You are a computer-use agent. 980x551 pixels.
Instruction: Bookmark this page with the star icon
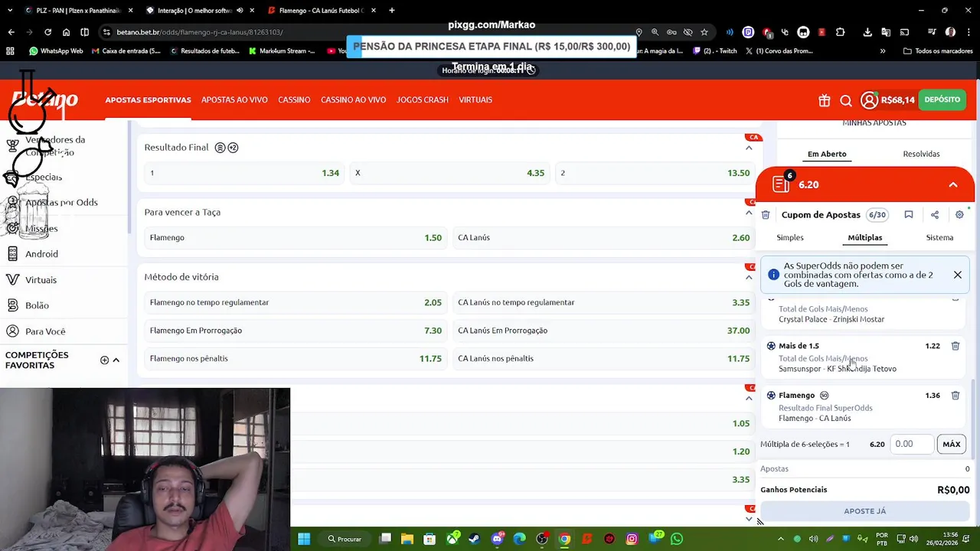[x=704, y=32]
